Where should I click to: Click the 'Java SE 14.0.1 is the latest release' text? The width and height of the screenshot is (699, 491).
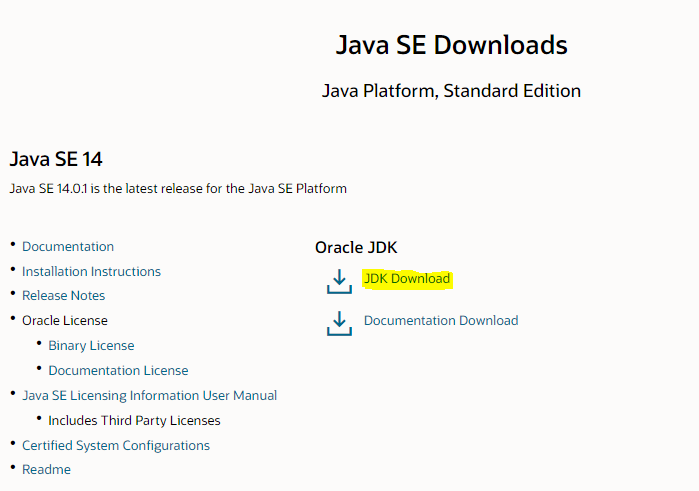click(x=178, y=189)
